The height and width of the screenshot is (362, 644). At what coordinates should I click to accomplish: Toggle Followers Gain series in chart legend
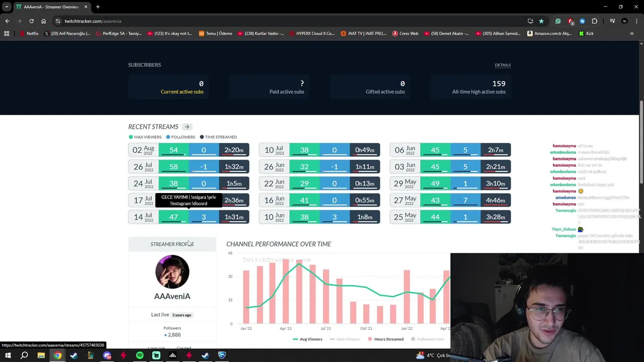tap(428, 339)
